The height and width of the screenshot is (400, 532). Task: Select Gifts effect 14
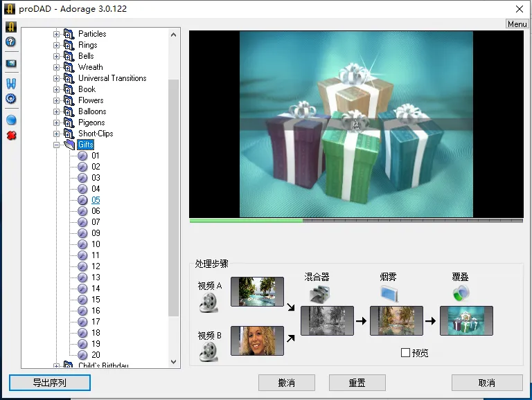coord(96,289)
